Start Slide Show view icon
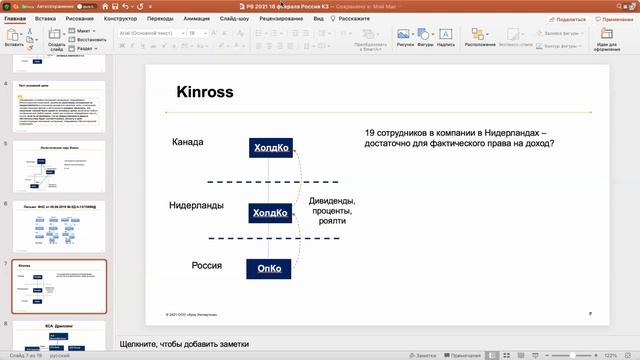Image resolution: width=640 pixels, height=360 pixels. [x=535, y=356]
